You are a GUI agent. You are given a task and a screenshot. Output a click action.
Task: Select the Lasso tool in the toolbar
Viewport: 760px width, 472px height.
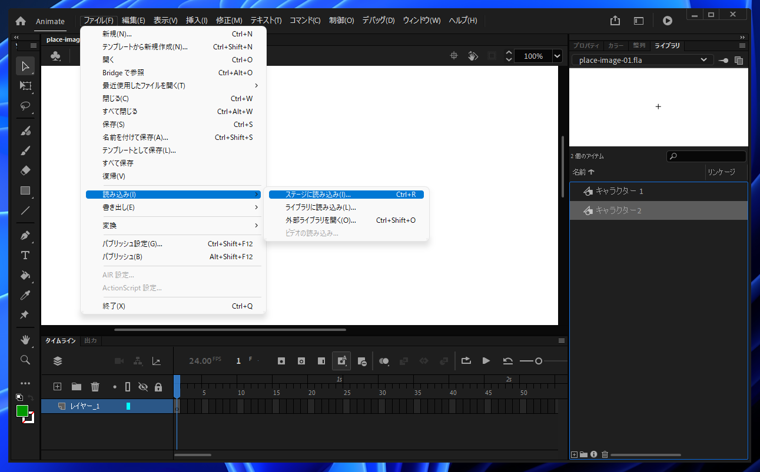25,106
